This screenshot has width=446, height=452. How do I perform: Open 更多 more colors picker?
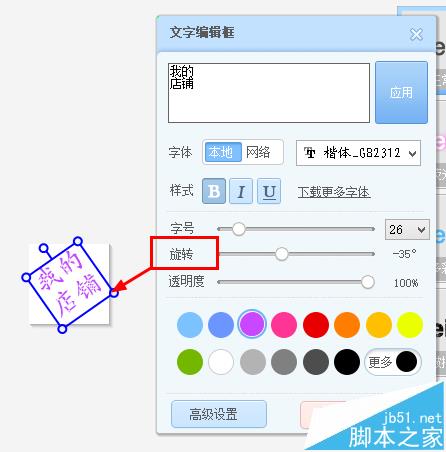393,362
